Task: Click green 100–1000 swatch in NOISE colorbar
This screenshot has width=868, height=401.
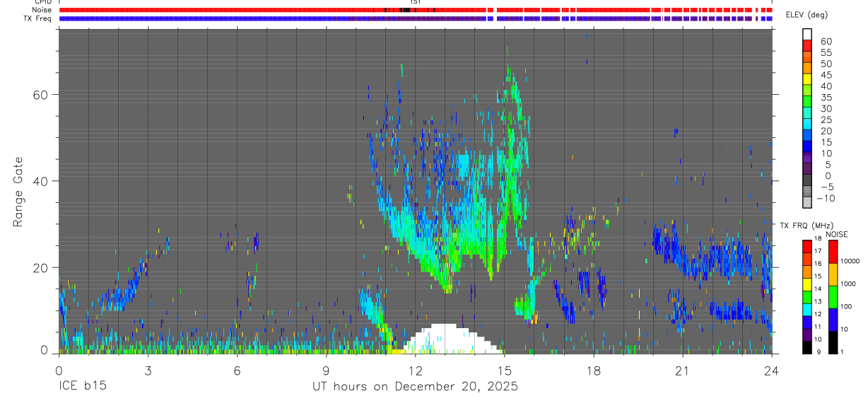Action: [x=833, y=297]
